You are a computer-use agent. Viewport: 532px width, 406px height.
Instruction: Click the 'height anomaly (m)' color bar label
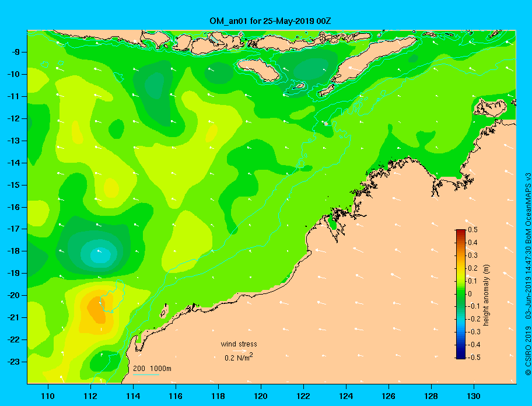[x=487, y=295]
